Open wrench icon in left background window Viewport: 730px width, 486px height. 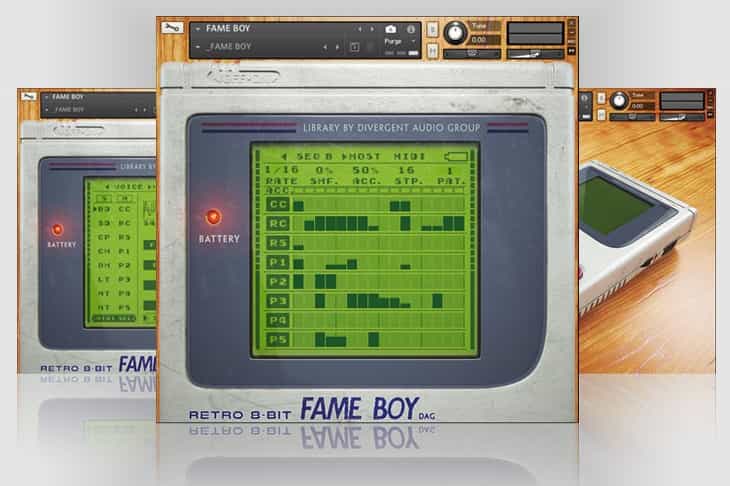pyautogui.click(x=29, y=97)
